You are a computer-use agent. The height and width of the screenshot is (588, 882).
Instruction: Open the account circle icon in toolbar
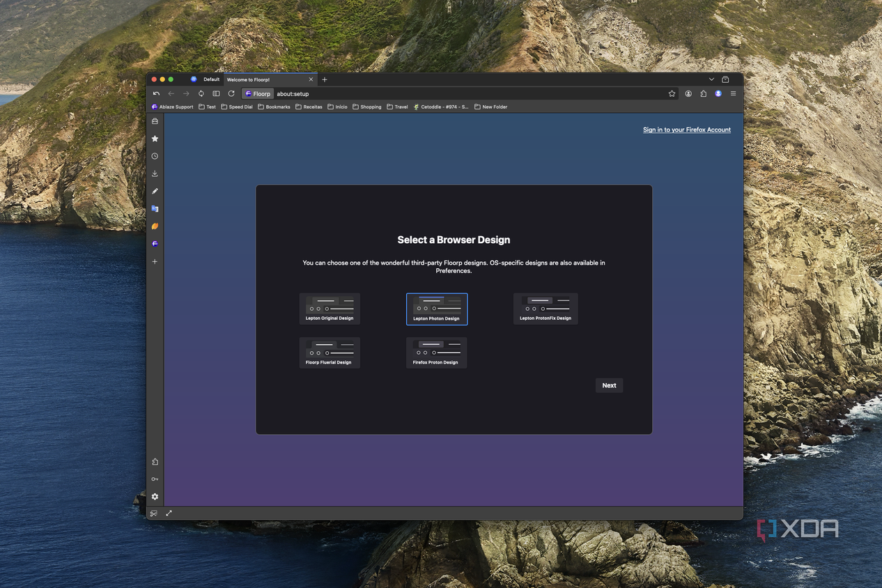click(x=688, y=93)
